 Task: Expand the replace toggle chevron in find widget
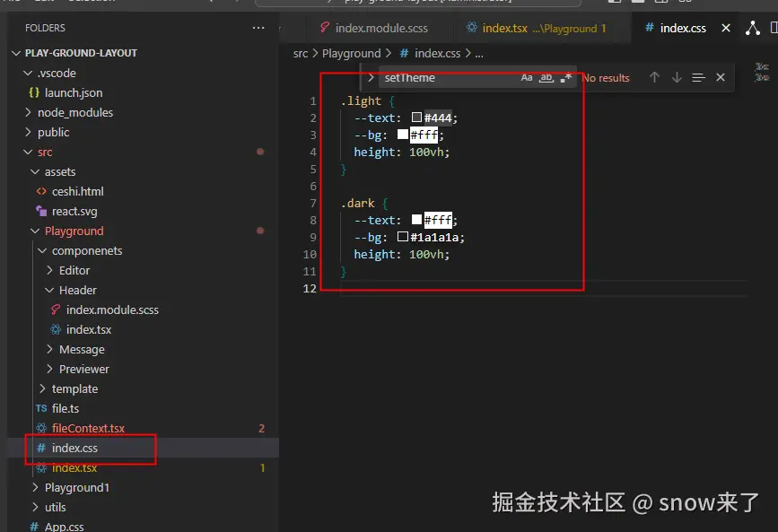371,77
